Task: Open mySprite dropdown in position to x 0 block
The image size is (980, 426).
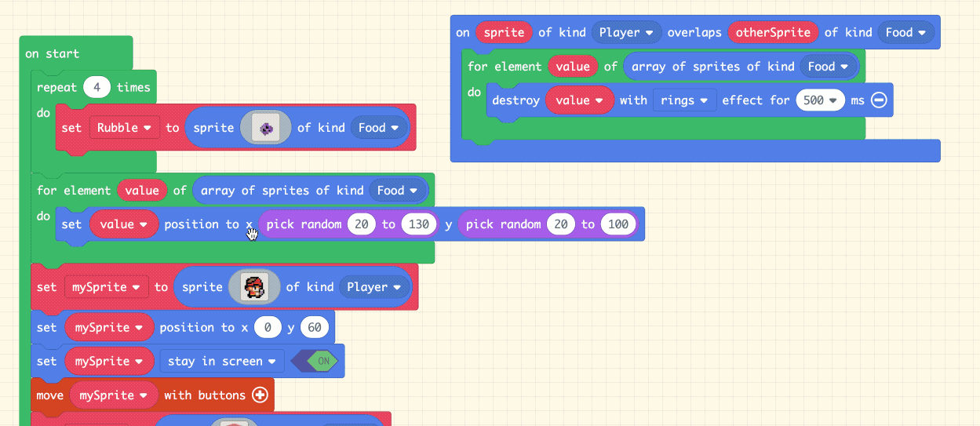Action: click(x=109, y=327)
